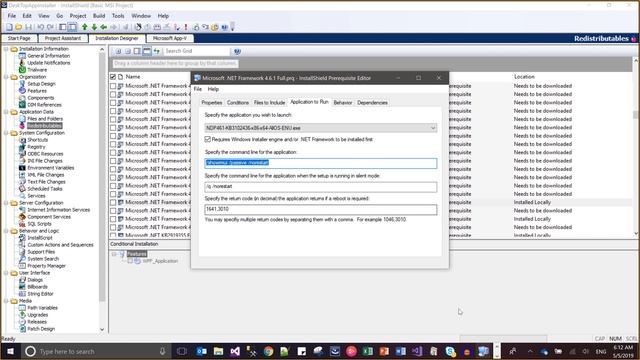
Task: Open Setup Design view
Action: click(41, 84)
